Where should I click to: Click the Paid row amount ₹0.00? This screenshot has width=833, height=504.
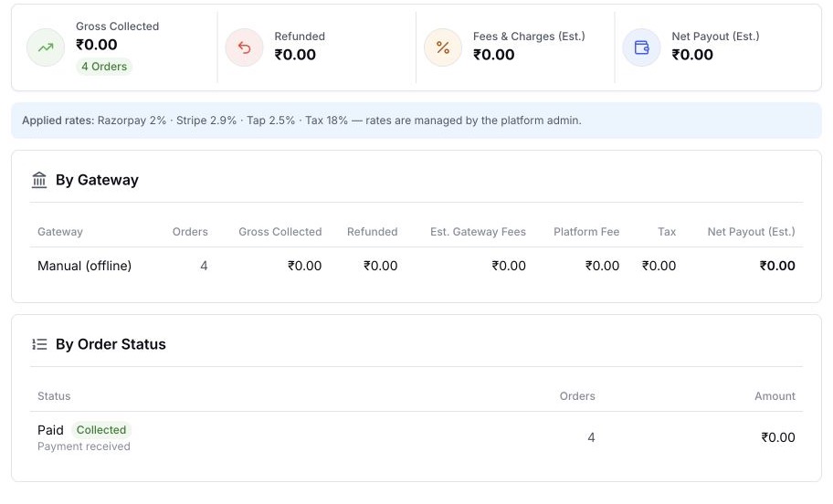[x=778, y=437]
